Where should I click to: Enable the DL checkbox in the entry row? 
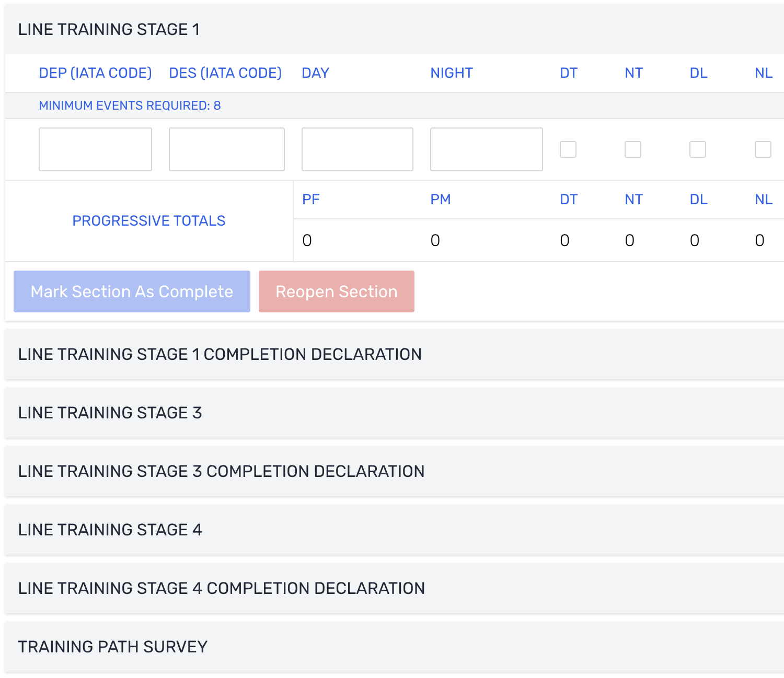tap(697, 149)
